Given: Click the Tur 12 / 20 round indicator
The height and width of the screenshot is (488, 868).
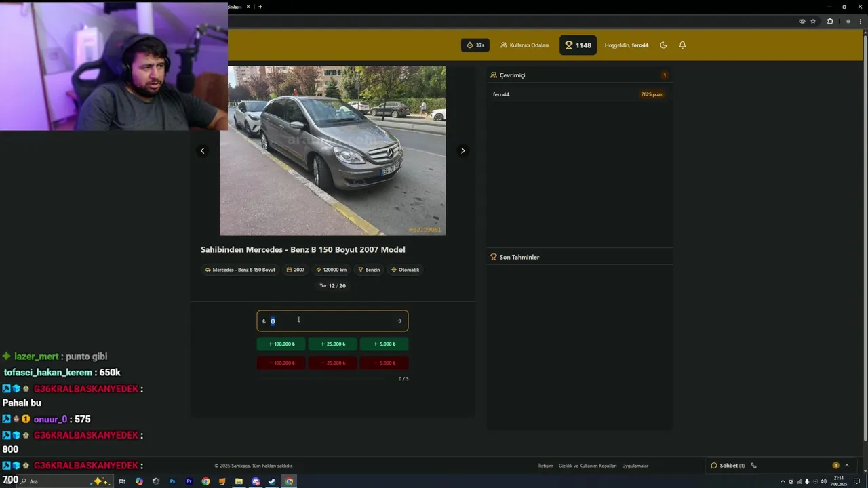Looking at the screenshot, I should (332, 286).
